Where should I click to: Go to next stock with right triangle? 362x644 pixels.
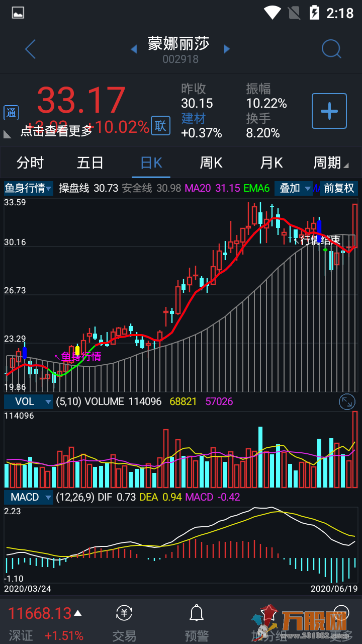pyautogui.click(x=227, y=49)
